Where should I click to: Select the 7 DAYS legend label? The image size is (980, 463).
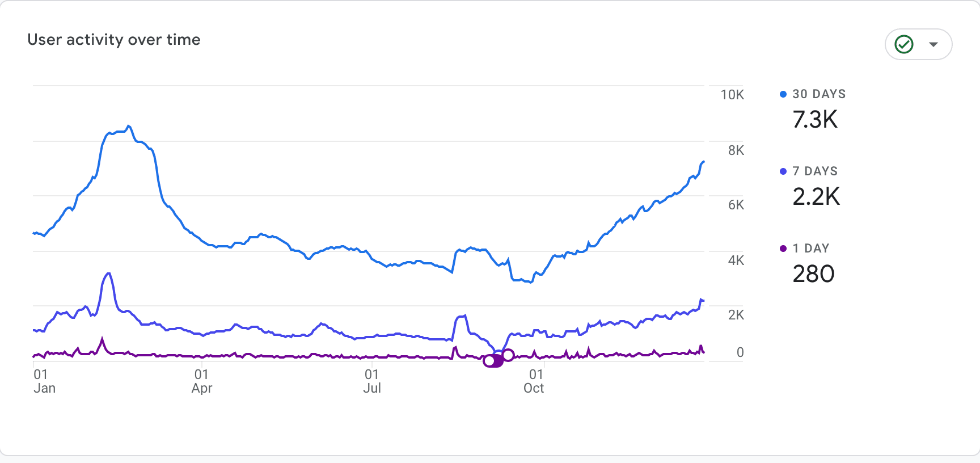pos(815,171)
